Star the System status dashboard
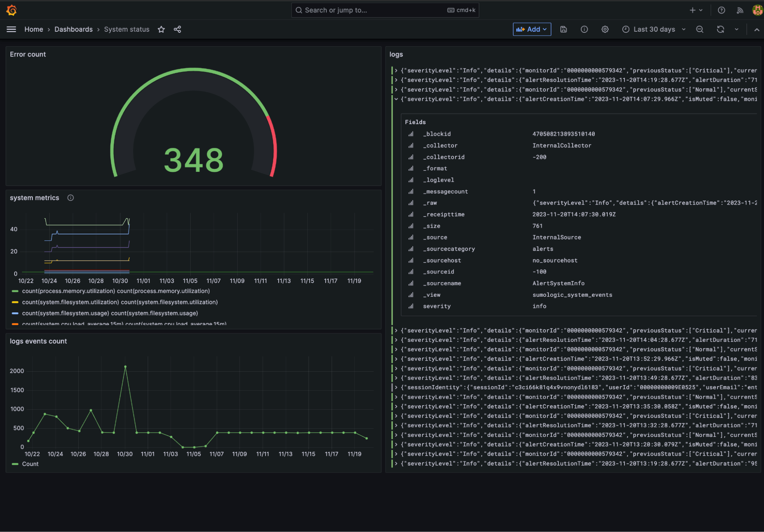Viewport: 764px width, 532px height. 161,29
